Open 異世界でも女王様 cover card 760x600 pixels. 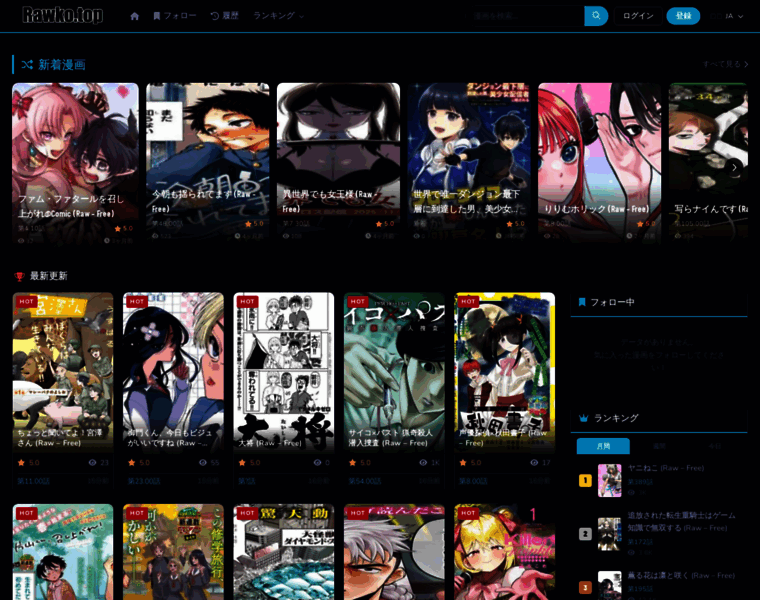tap(338, 163)
